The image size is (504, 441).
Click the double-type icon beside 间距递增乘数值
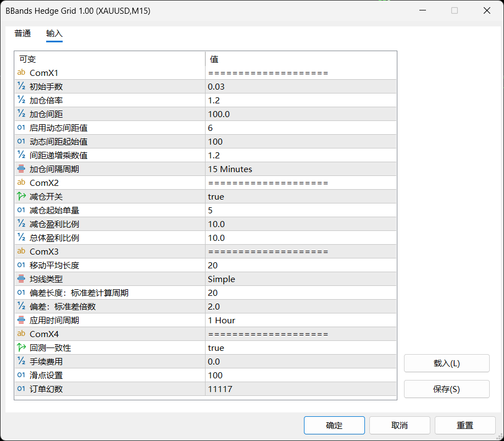pos(21,155)
